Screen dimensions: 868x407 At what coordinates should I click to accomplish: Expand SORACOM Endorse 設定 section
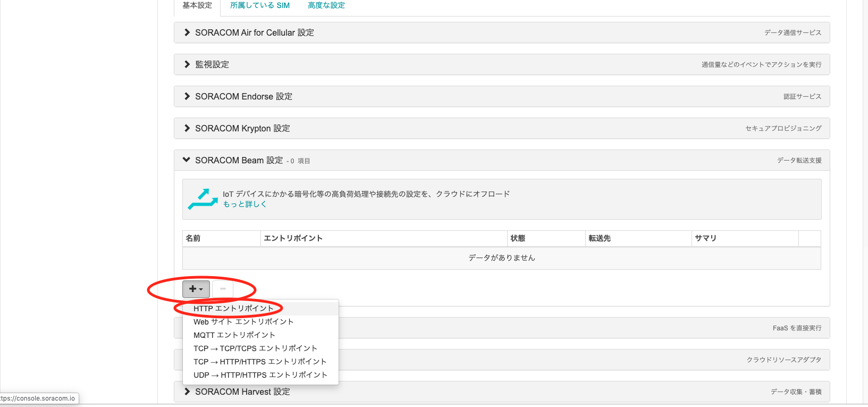coord(502,96)
